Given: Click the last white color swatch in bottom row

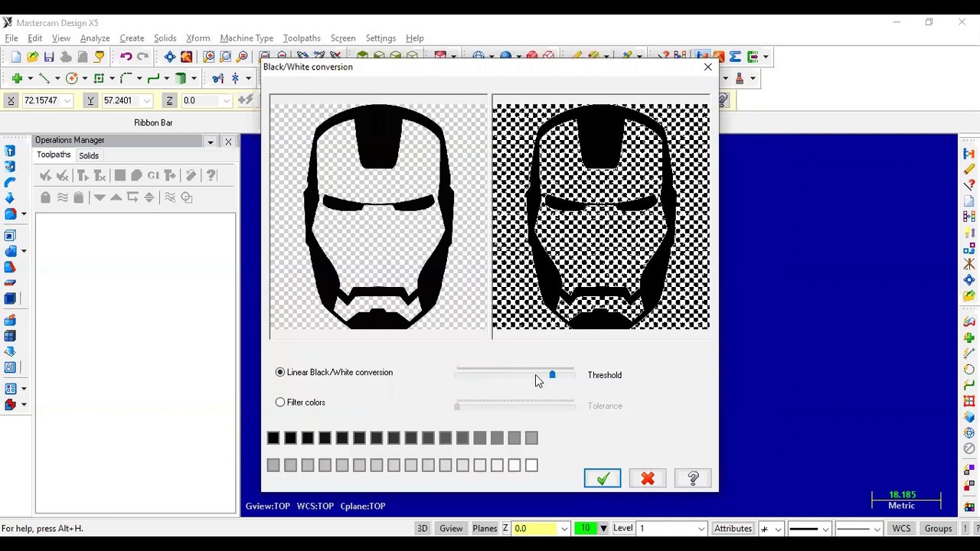Looking at the screenshot, I should [531, 465].
